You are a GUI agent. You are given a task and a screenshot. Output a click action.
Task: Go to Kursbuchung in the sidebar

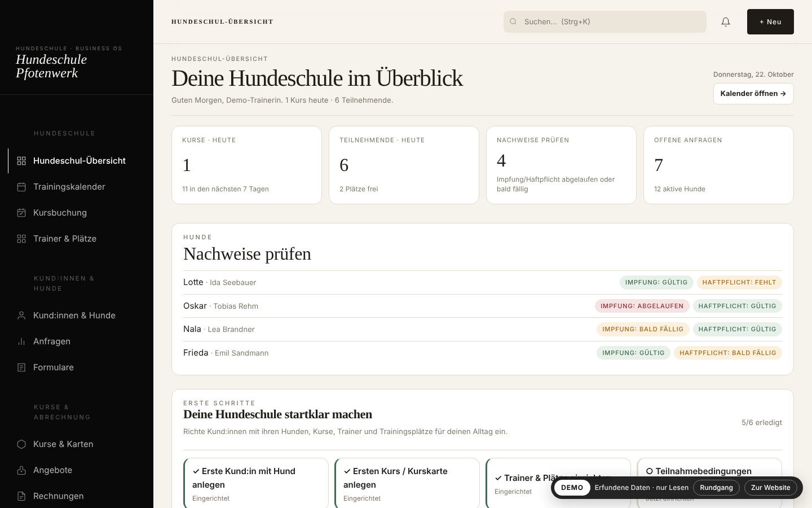click(x=77, y=213)
